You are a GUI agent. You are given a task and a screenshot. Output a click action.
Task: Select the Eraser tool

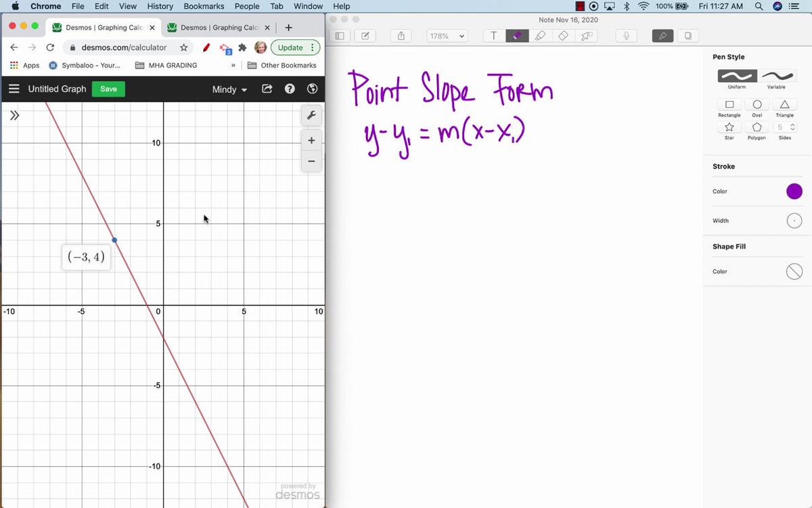tap(562, 35)
